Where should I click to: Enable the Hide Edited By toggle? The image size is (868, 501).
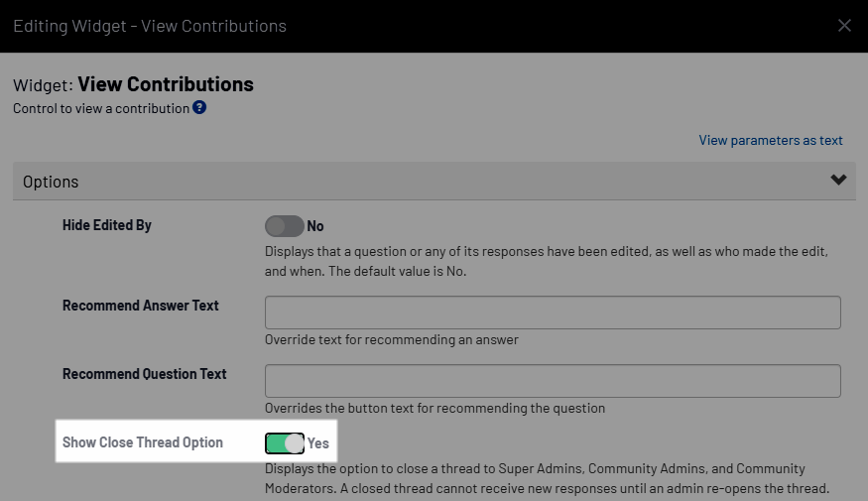284,226
